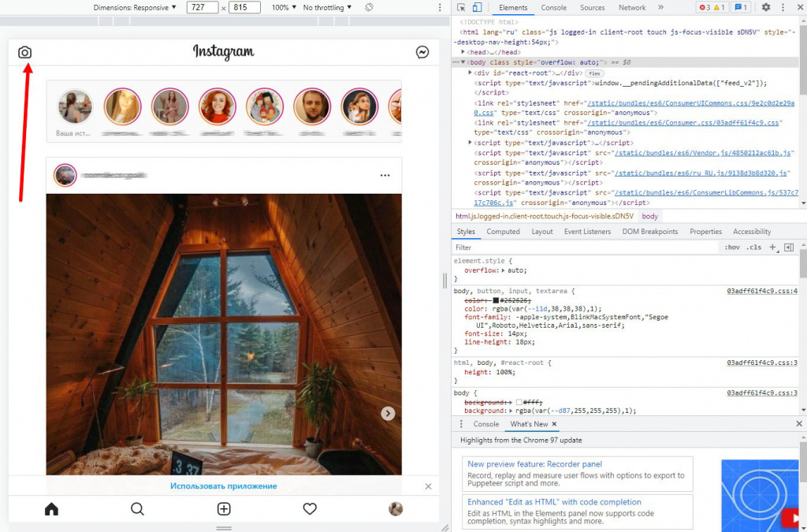
Task: Open the Recorder panel feature link
Action: [x=535, y=464]
